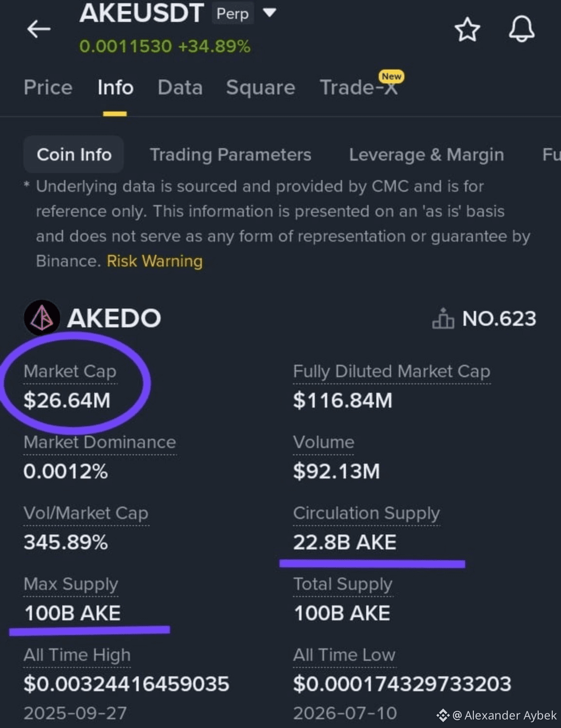The height and width of the screenshot is (728, 561).
Task: Tap the New badge on Trade-X
Action: (392, 76)
